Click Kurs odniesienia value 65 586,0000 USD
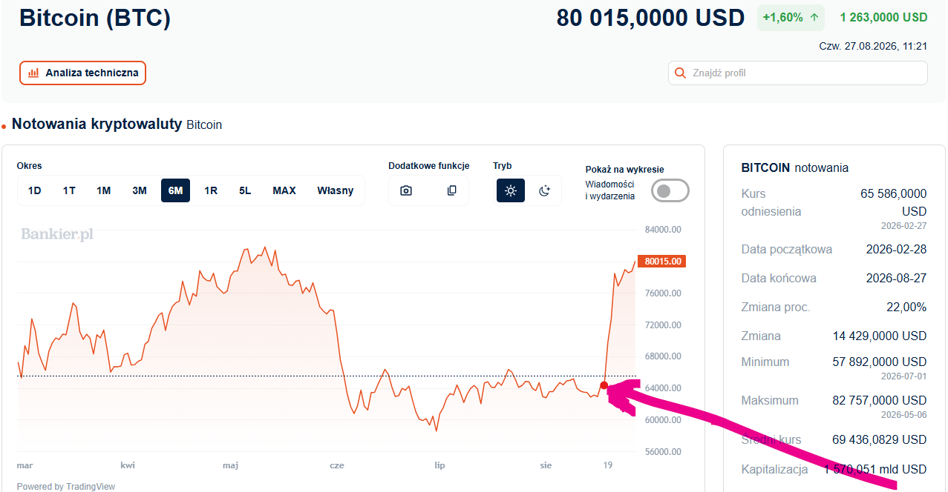This screenshot has height=492, width=948. [894, 202]
